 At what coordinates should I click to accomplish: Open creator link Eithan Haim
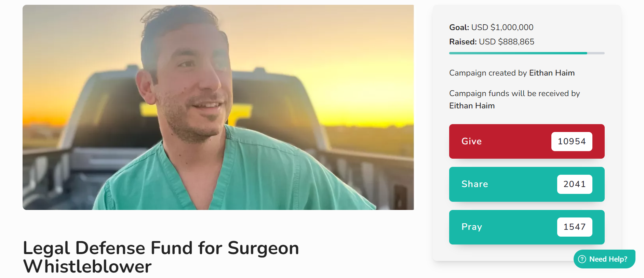[552, 73]
